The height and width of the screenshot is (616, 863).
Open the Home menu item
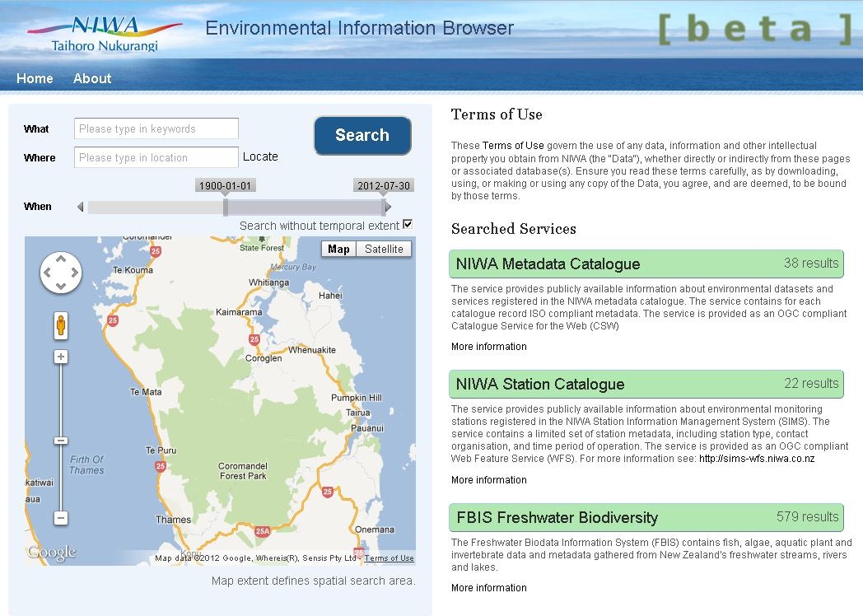point(35,78)
